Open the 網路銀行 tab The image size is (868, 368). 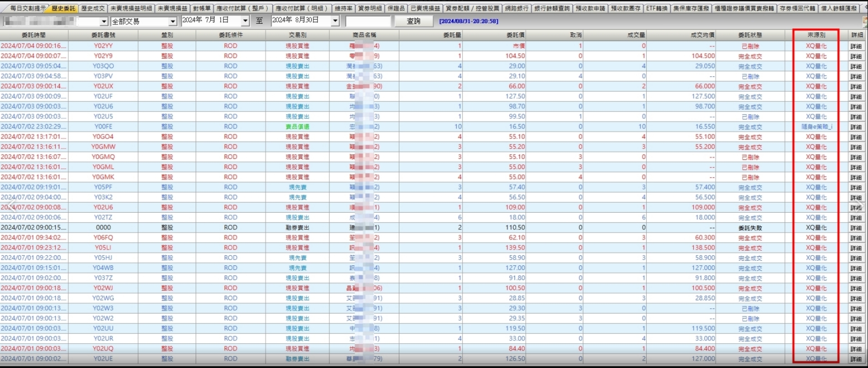pos(517,8)
